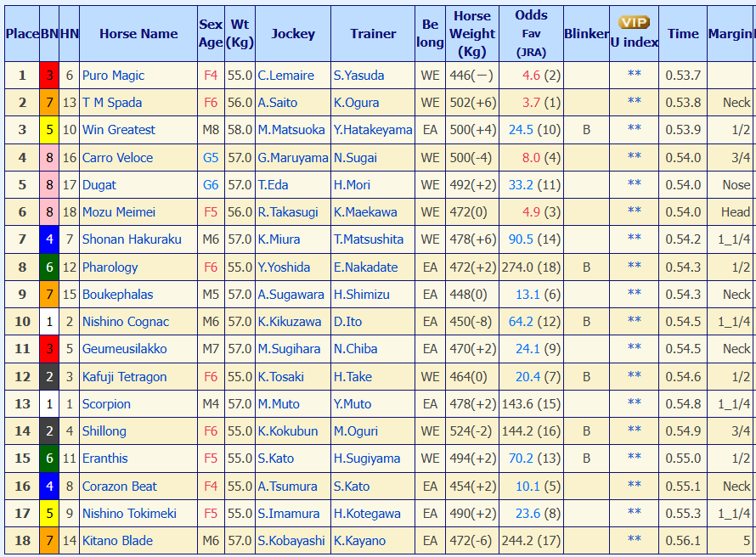Select Puro Magic's time 0.53.7

[683, 76]
